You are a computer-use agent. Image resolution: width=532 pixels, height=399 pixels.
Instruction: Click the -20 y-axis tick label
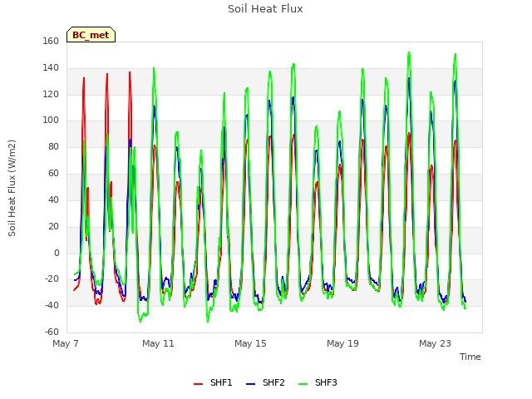pyautogui.click(x=52, y=279)
